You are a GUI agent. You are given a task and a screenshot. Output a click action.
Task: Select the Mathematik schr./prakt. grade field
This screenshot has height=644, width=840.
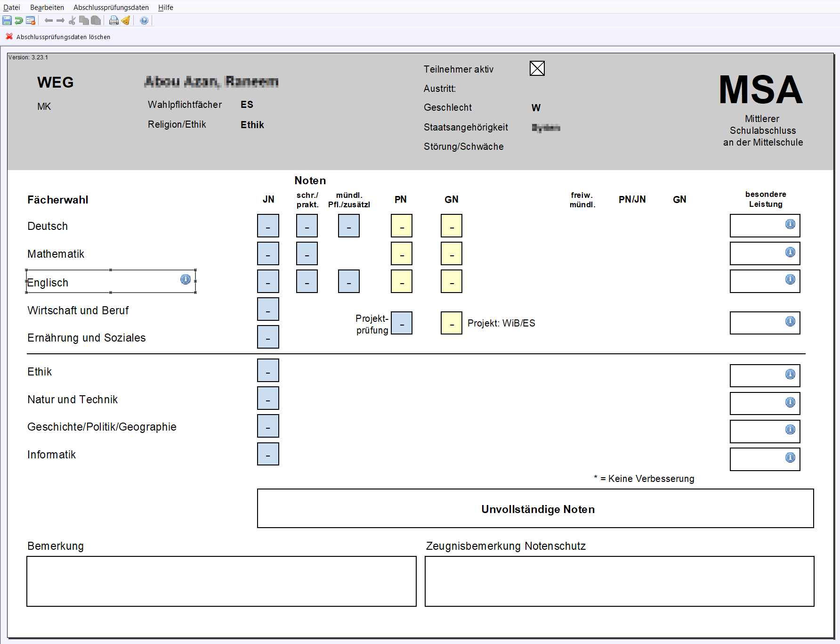tap(307, 253)
